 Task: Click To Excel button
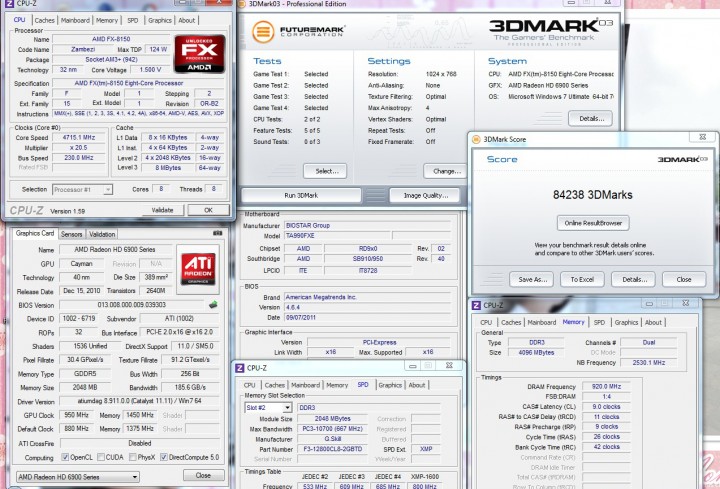582,279
